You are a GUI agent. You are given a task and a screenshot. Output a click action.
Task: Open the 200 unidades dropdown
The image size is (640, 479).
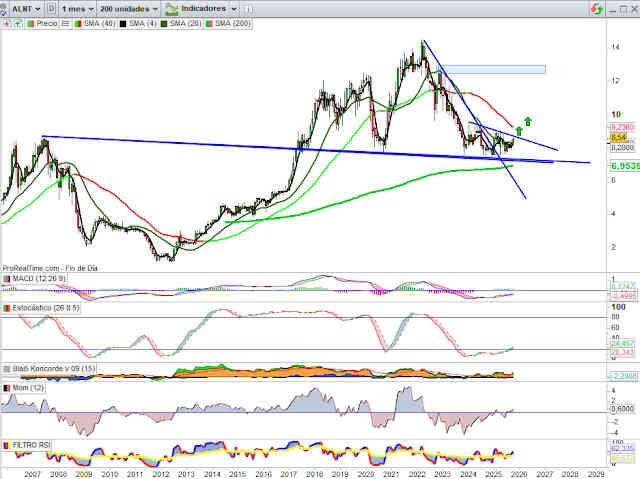(x=130, y=8)
